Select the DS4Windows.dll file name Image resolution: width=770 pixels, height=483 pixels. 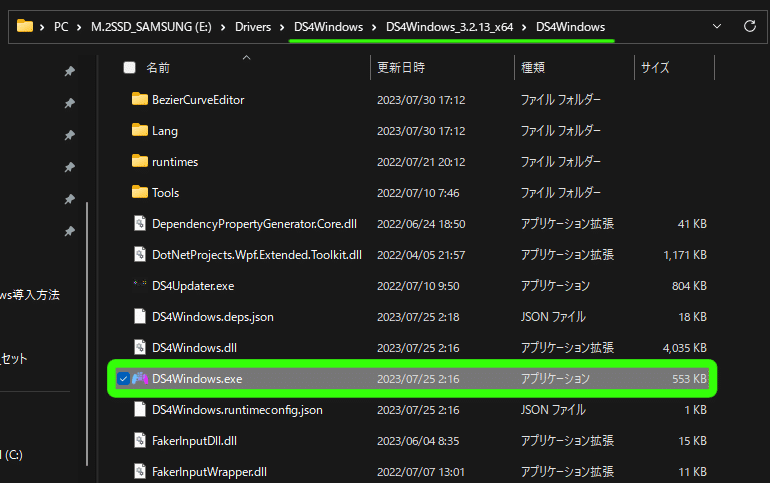[x=194, y=348]
